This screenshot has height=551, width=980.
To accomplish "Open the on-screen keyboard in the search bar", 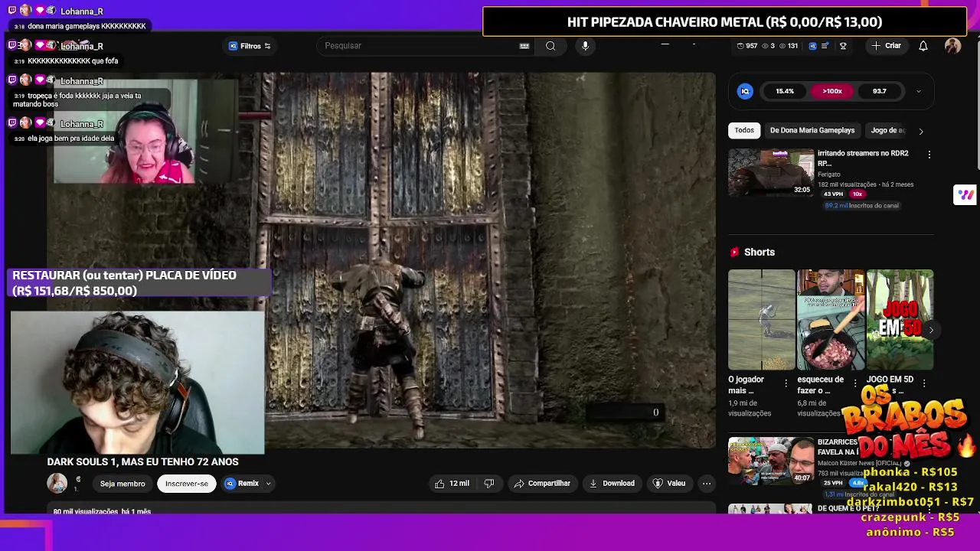I will (x=524, y=46).
